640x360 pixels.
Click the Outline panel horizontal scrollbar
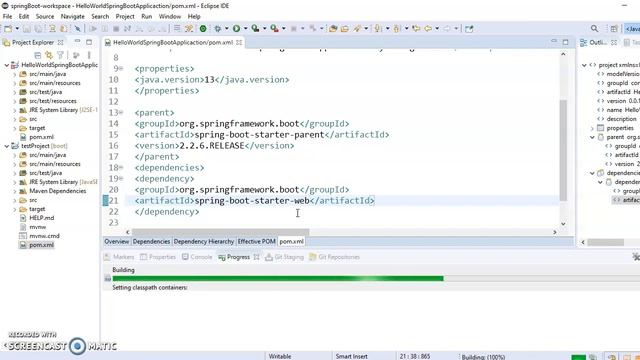[606, 242]
